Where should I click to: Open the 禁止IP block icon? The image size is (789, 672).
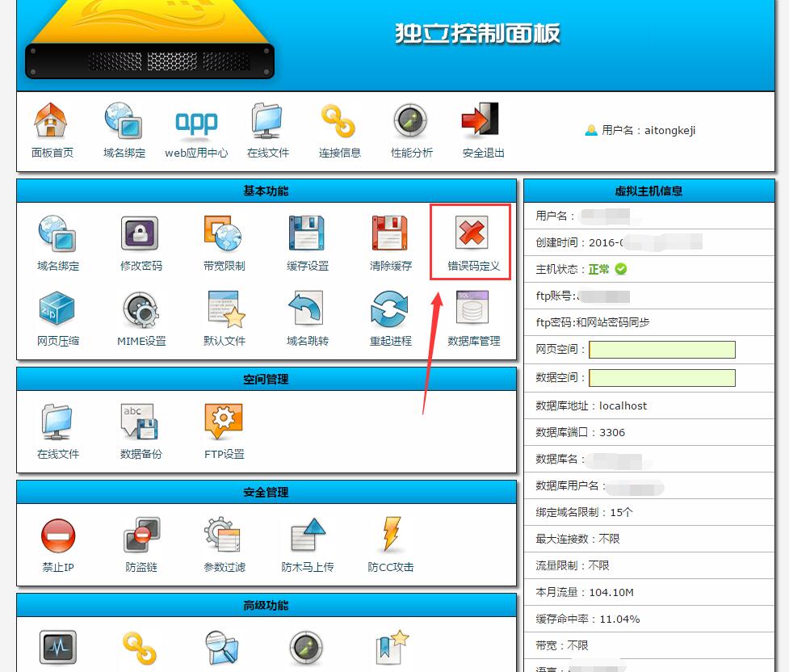pyautogui.click(x=57, y=535)
